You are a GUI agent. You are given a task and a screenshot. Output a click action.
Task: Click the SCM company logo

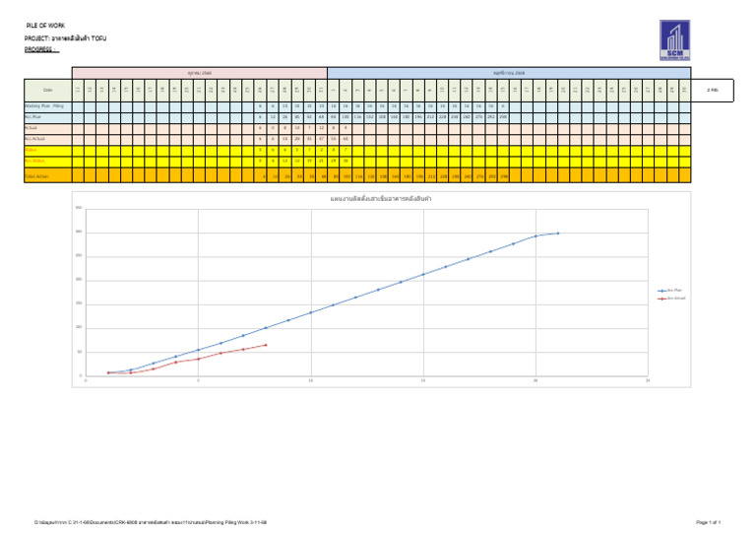point(674,40)
